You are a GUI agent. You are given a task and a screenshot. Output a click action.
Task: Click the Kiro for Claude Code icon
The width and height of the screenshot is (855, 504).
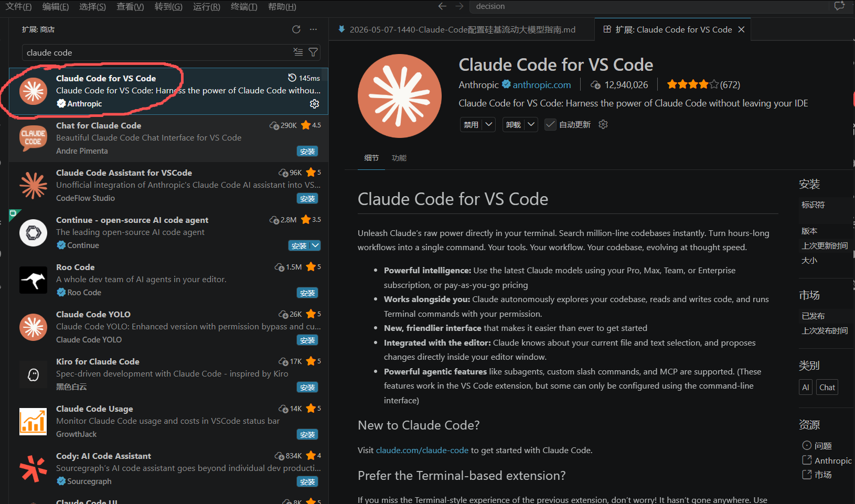33,374
